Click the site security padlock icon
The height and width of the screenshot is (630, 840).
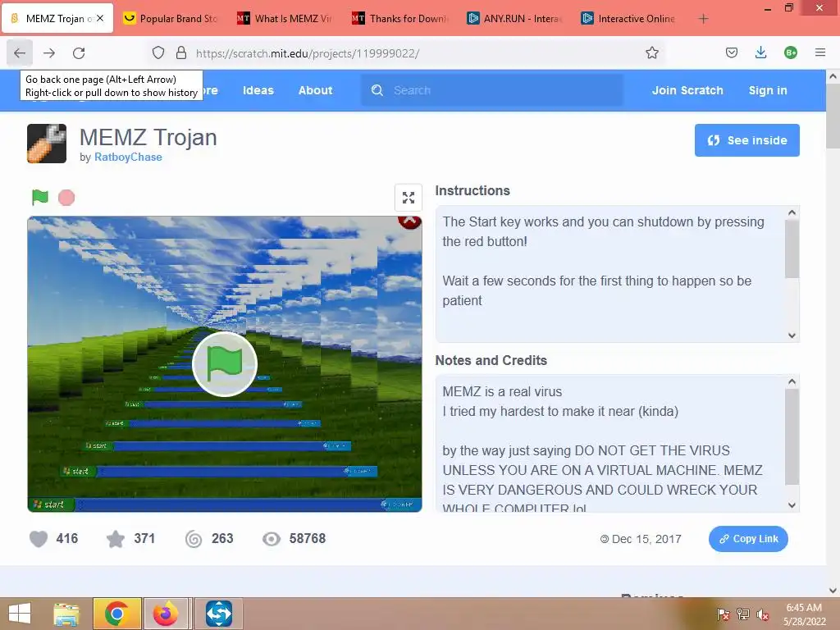click(181, 53)
